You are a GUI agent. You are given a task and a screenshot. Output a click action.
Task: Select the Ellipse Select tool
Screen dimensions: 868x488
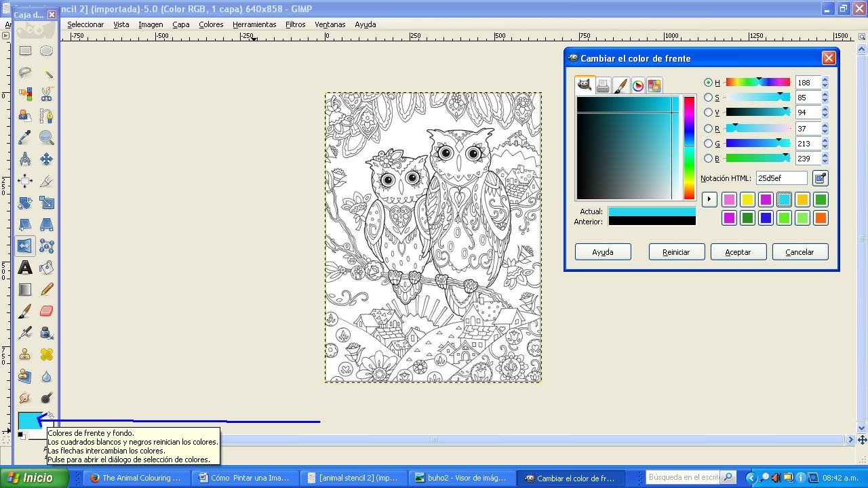point(46,51)
